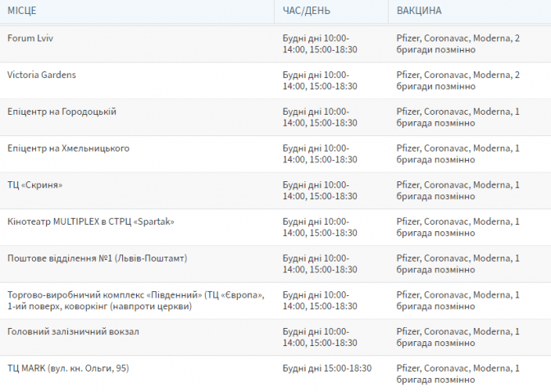Click Кінотеатр MULTIPLEX в СТРЦ «Spartak» text

click(x=91, y=222)
